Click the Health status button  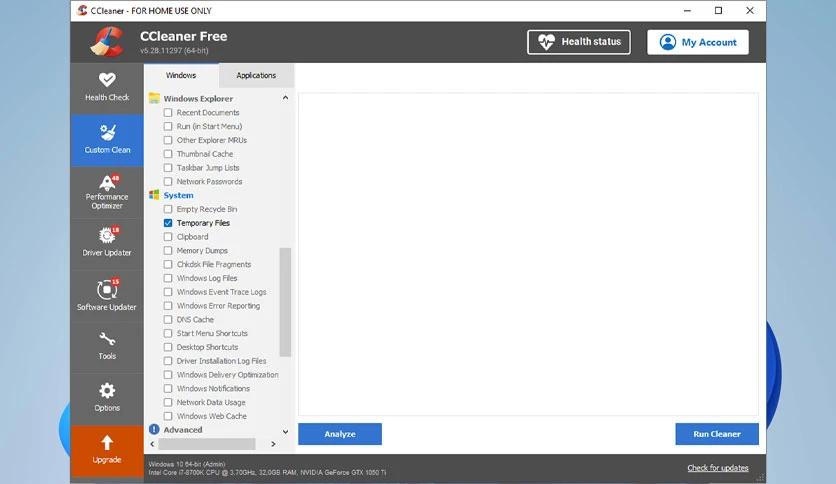[x=578, y=42]
